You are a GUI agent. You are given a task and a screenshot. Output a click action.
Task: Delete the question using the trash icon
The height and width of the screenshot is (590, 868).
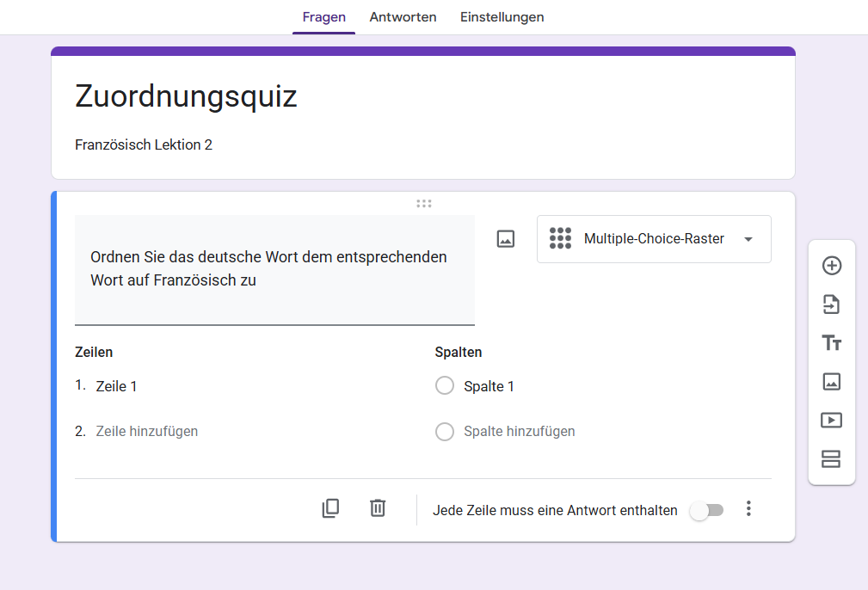377,508
